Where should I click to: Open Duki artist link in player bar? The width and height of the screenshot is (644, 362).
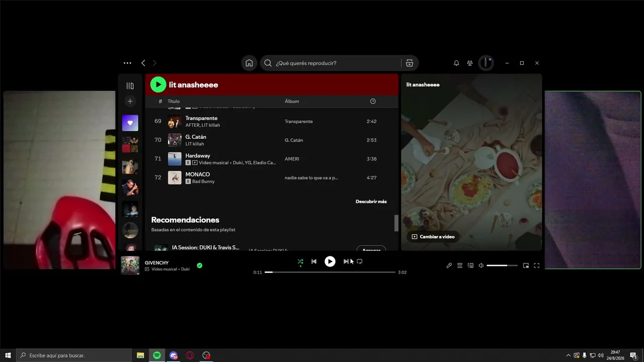pyautogui.click(x=185, y=269)
